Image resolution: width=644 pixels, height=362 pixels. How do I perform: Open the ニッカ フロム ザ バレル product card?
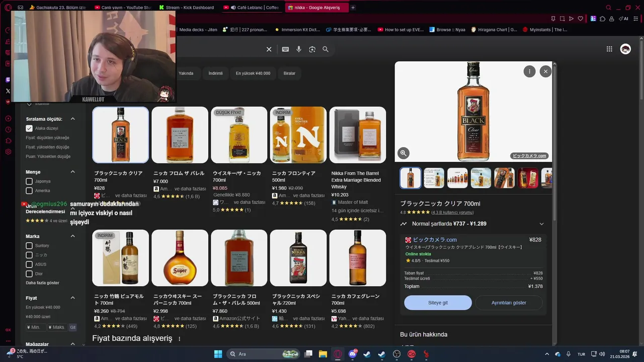(180, 153)
